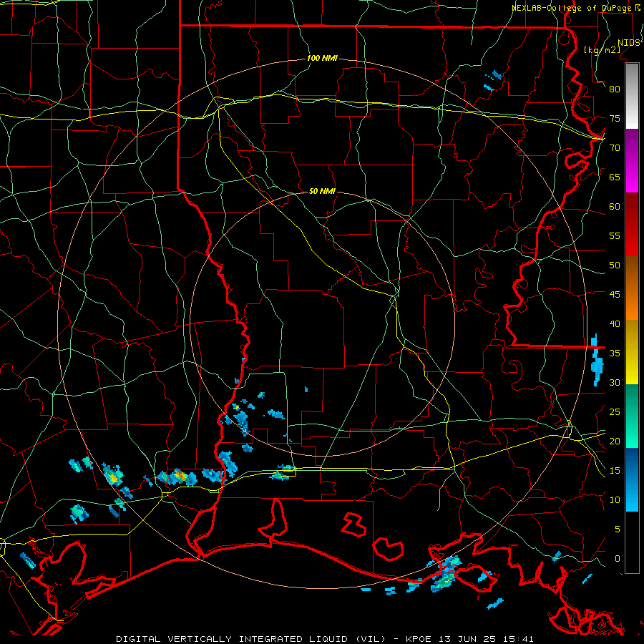Click the KPOE station identifier in caption
The height and width of the screenshot is (644, 644).
click(419, 639)
